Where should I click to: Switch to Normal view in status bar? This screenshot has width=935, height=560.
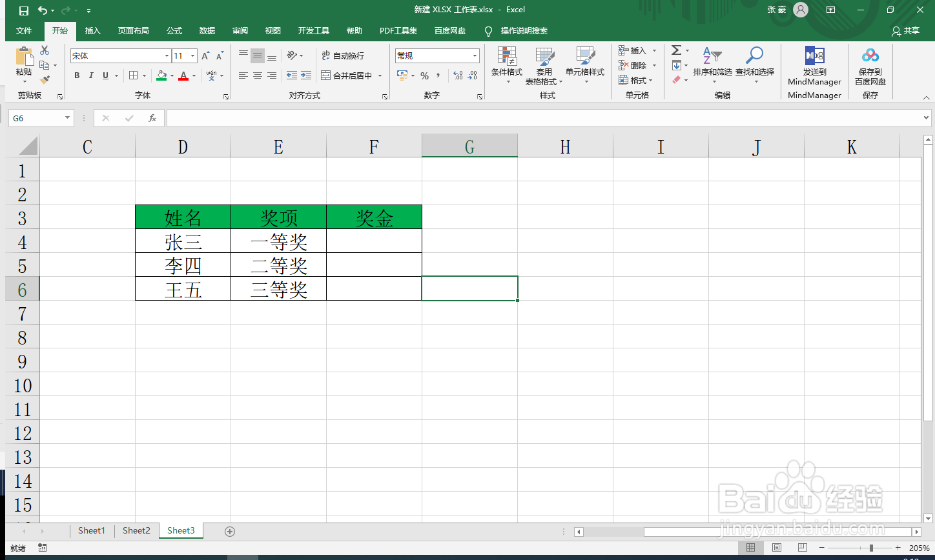pyautogui.click(x=750, y=548)
